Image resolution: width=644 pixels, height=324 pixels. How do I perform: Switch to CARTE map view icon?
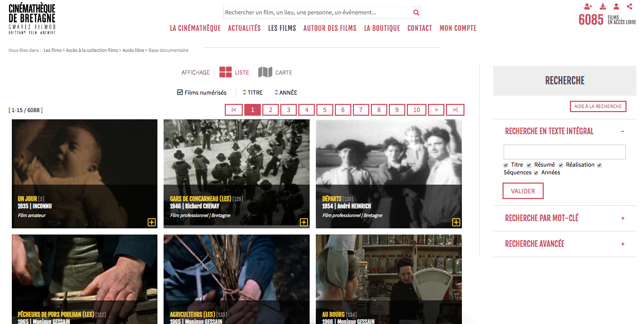tap(265, 73)
